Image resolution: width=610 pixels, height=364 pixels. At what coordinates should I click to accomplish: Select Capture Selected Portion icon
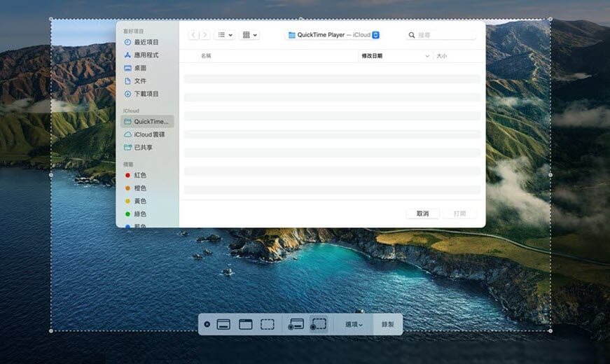click(x=268, y=324)
